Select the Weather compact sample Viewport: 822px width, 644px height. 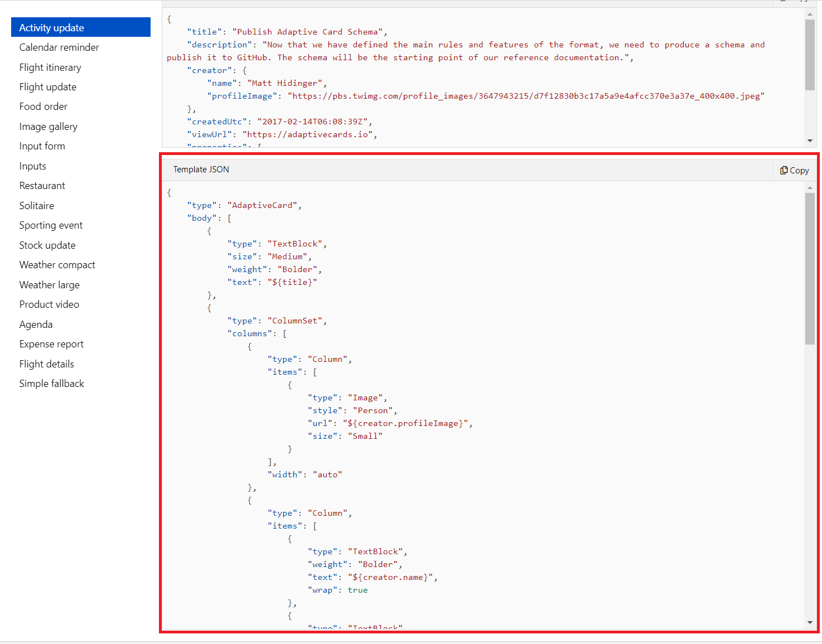(57, 264)
